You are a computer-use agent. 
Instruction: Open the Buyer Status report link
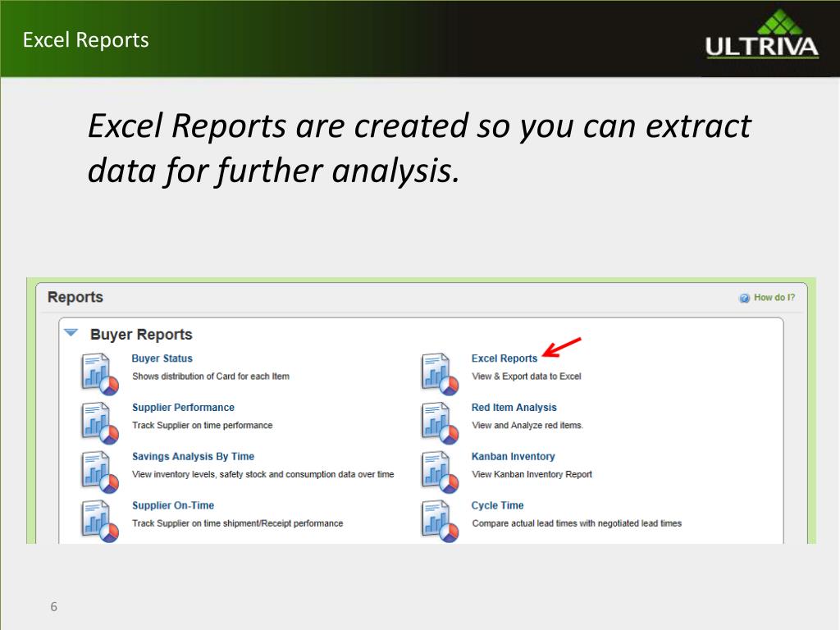pyautogui.click(x=162, y=358)
